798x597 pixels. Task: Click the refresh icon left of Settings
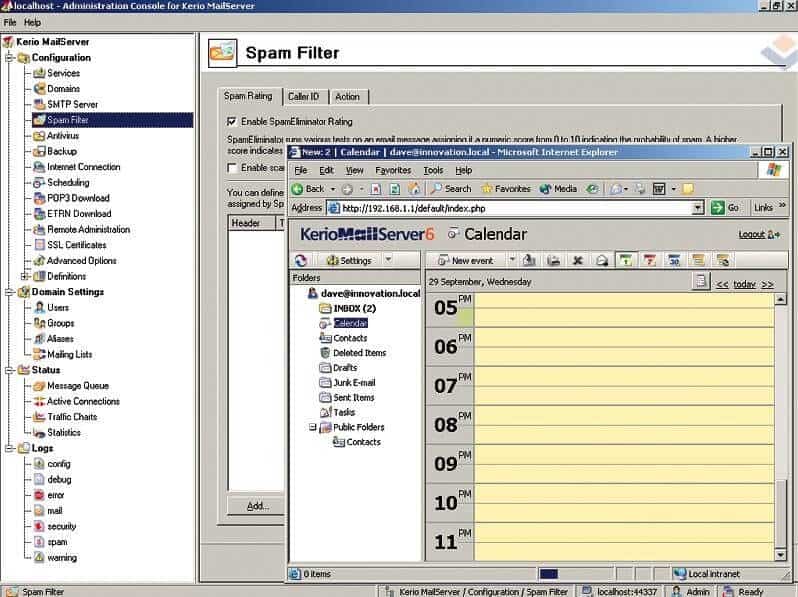coord(302,260)
